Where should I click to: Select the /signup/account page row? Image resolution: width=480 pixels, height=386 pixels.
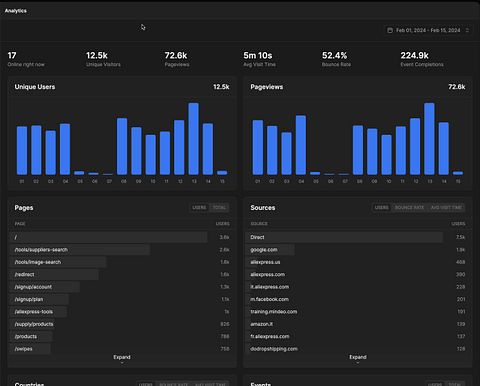pos(122,287)
